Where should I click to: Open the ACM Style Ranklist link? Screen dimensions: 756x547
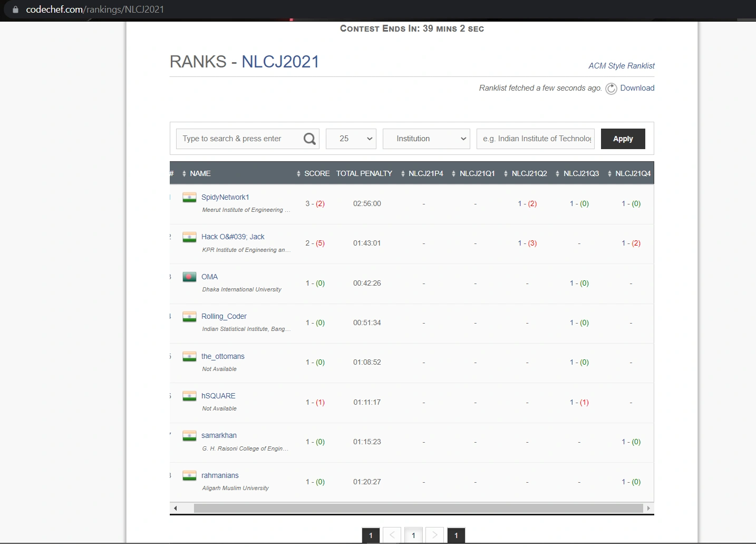[622, 66]
